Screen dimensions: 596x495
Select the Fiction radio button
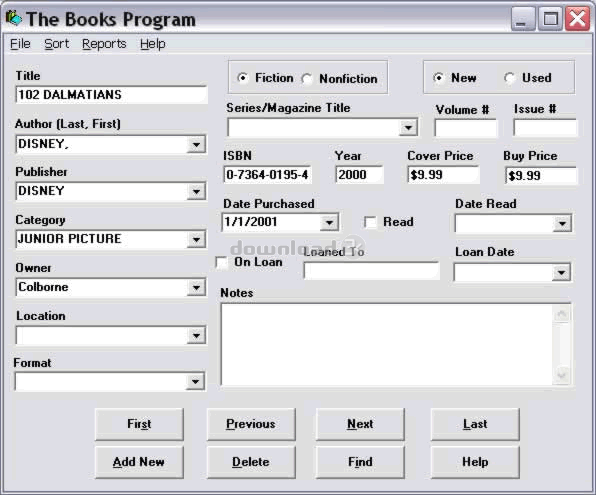point(243,78)
